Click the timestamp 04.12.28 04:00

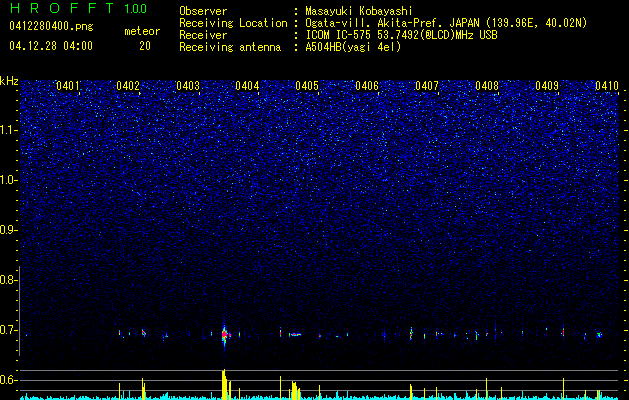pyautogui.click(x=51, y=46)
